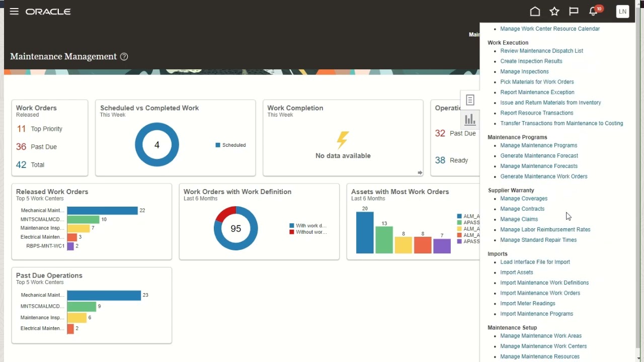Open Create Inspection Results link
Image resolution: width=644 pixels, height=362 pixels.
[x=531, y=61]
